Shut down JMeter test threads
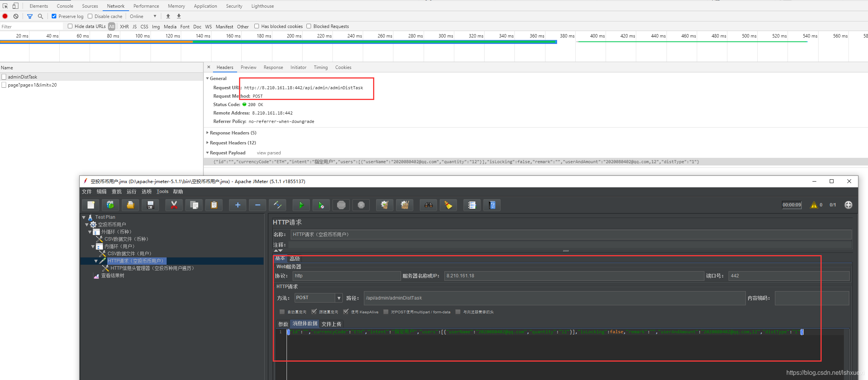 coord(361,205)
